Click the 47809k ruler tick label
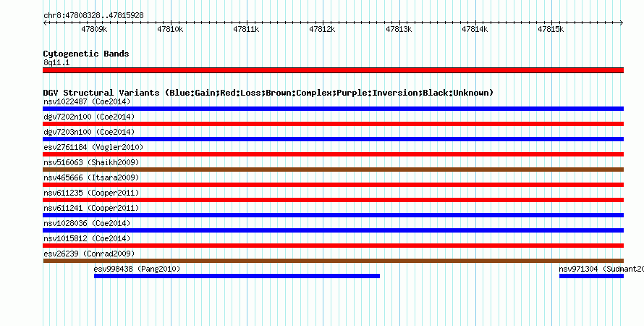The width and height of the screenshot is (644, 326). 95,29
